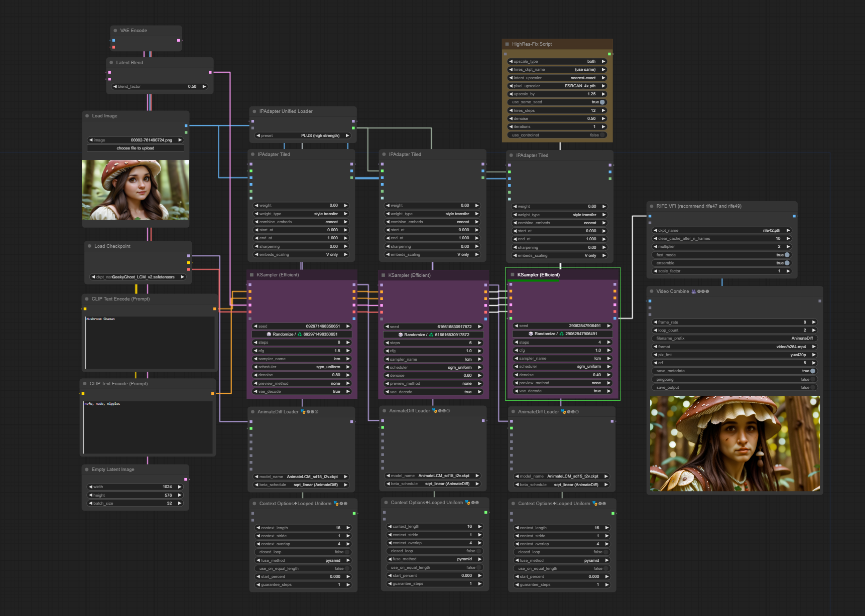Click the upscale_by 1.25 value slider
The width and height of the screenshot is (865, 616).
click(x=557, y=94)
